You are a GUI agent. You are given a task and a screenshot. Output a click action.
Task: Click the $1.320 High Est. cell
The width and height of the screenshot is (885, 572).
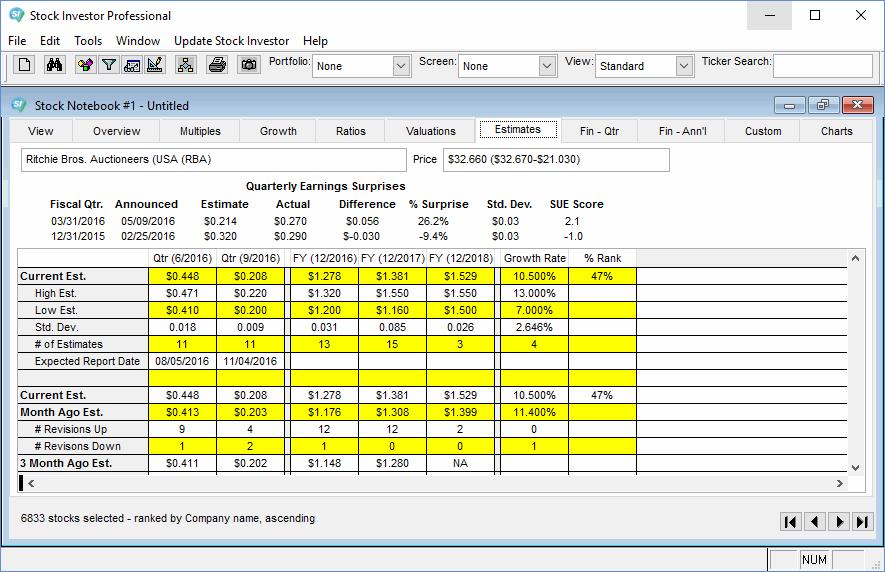pos(325,293)
